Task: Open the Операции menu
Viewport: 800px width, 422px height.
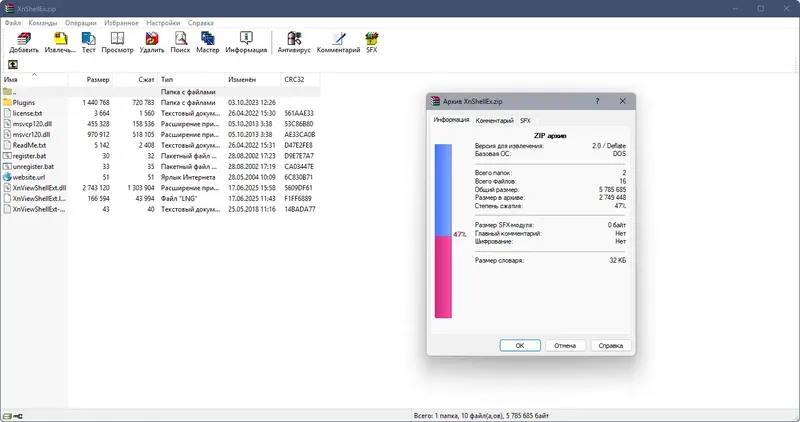Action: click(x=81, y=23)
